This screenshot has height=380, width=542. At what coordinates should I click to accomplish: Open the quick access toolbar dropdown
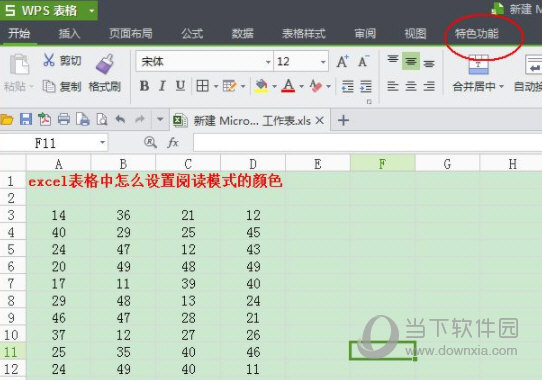pyautogui.click(x=160, y=119)
